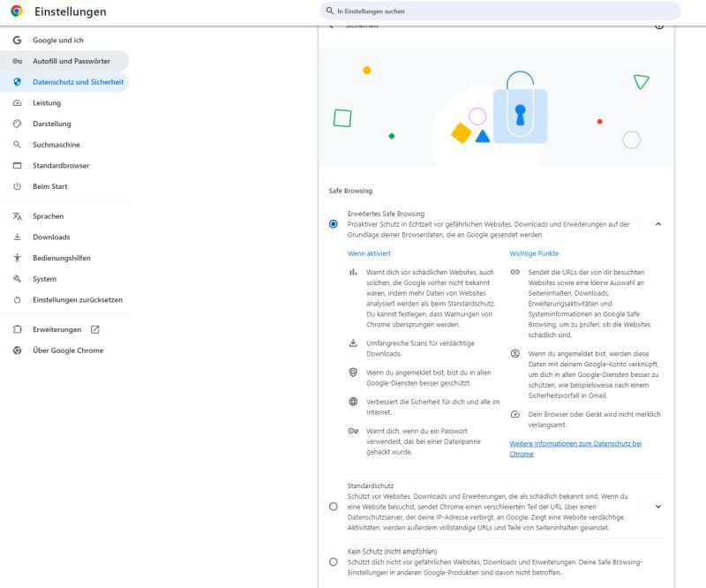Click the external link icon beside Erweiterungen
The image size is (706, 588).
[95, 329]
